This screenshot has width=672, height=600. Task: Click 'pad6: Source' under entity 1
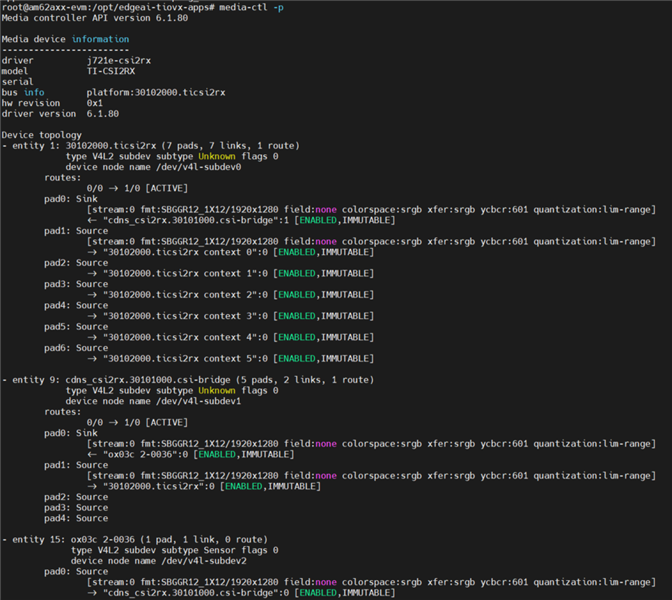[76, 348]
